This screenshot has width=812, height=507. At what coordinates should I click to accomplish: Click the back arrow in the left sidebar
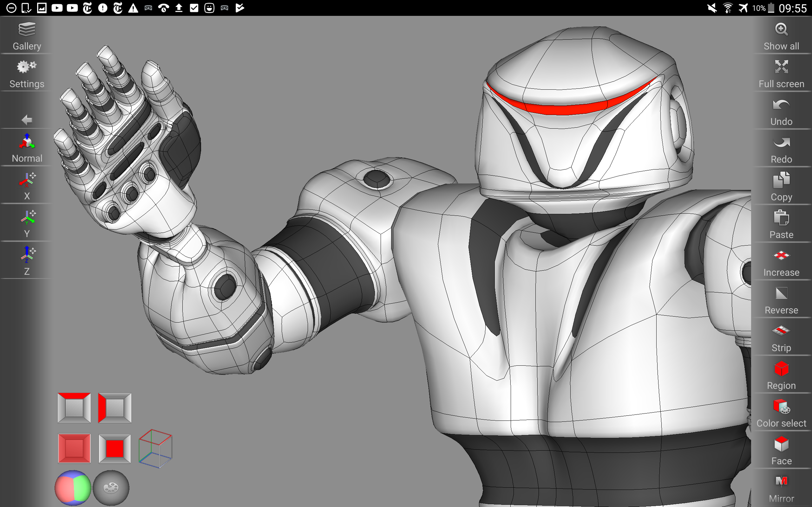[27, 120]
